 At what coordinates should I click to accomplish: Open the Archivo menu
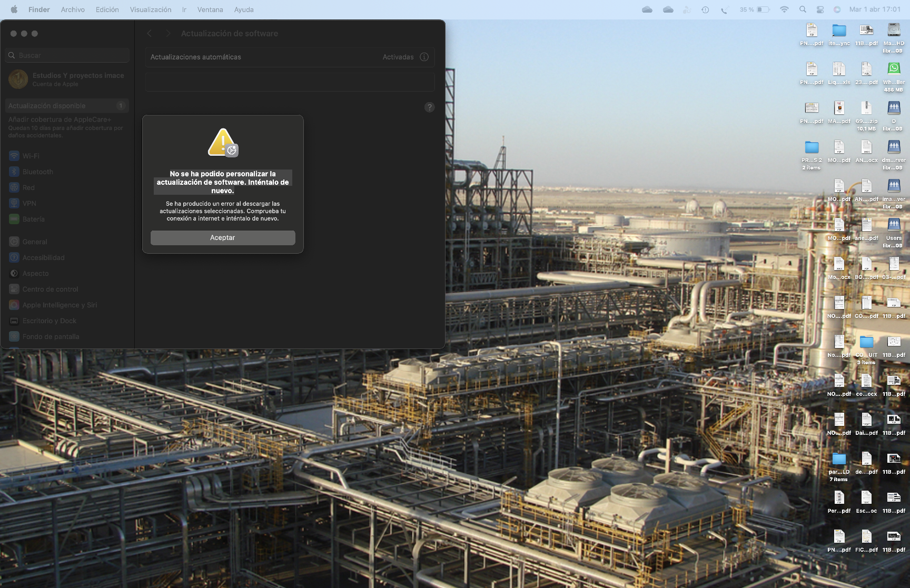[x=73, y=9]
